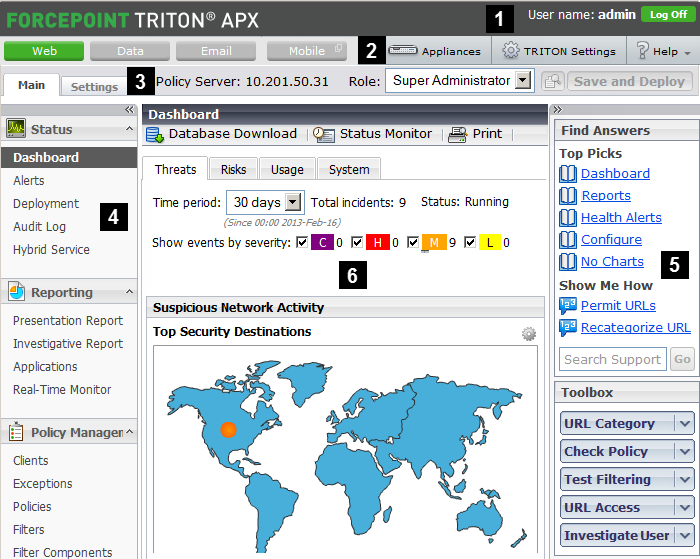Click the book icon next to Reports link
This screenshot has width=700, height=559.
pos(568,196)
